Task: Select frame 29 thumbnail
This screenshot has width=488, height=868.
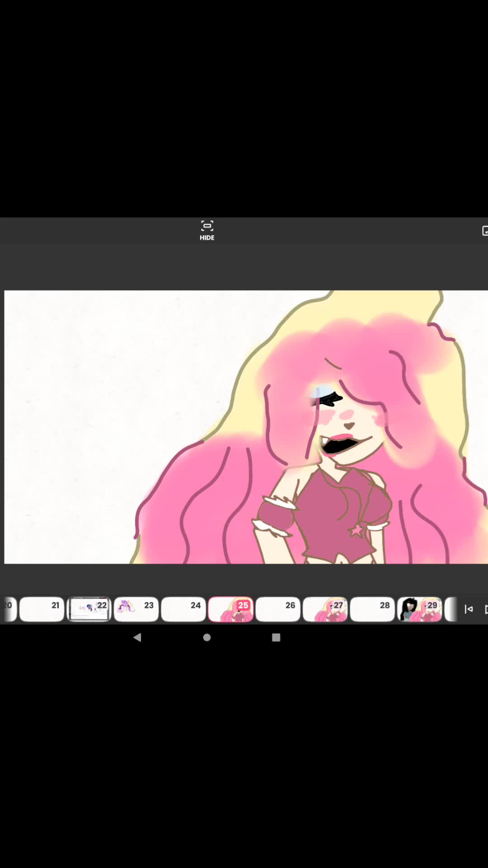Action: pyautogui.click(x=420, y=609)
